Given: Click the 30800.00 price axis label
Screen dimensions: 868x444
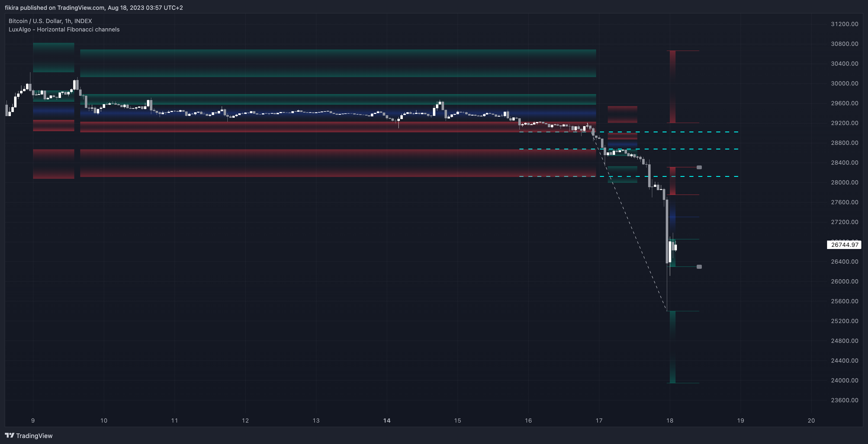Looking at the screenshot, I should (x=844, y=44).
